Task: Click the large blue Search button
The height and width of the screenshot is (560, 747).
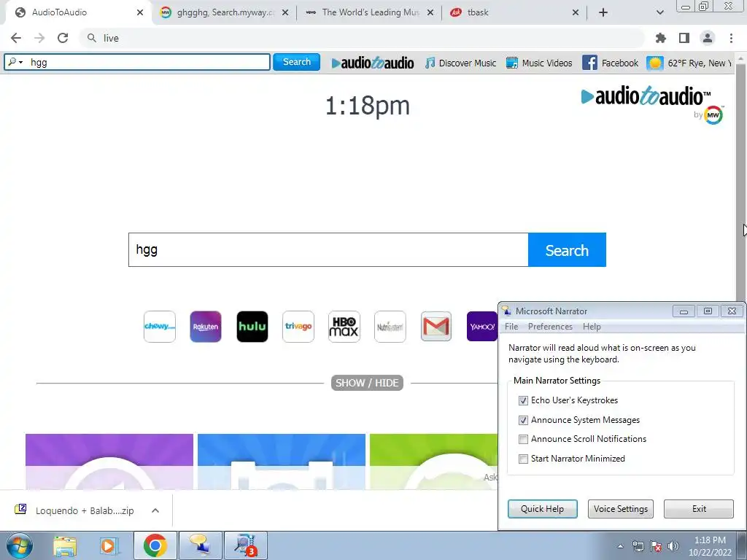Action: click(567, 250)
